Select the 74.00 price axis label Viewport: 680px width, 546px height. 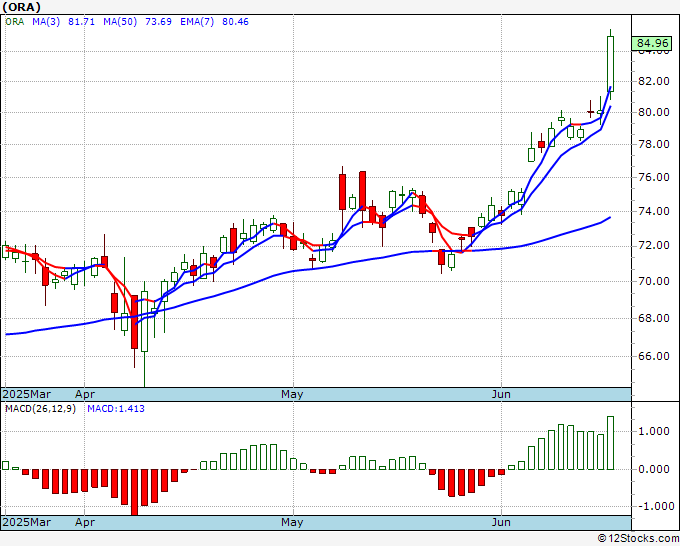[654, 211]
